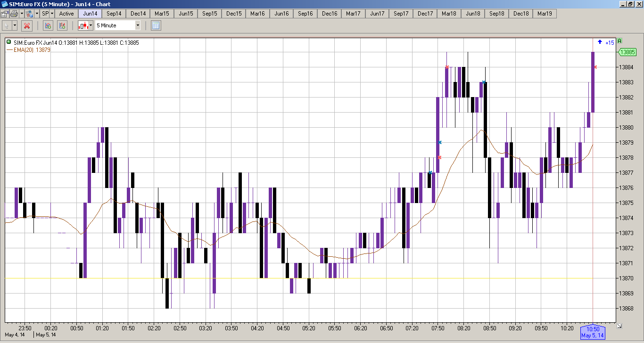Select the Mar19 contract tab

coord(545,14)
